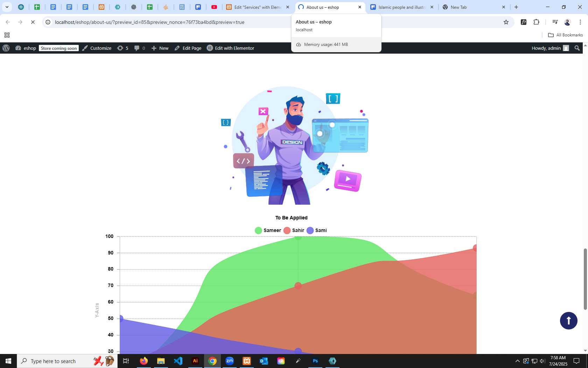Image resolution: width=588 pixels, height=368 pixels.
Task: Open Photoshop from the taskbar
Action: (315, 361)
